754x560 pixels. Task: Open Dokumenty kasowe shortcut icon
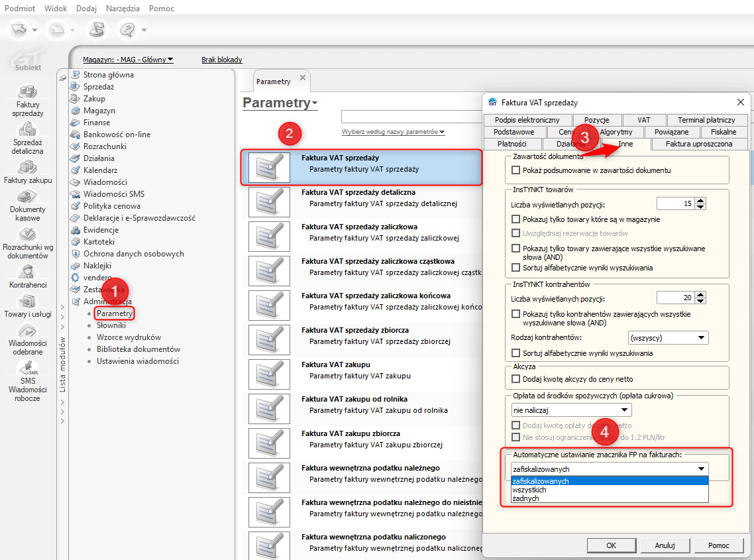(x=28, y=196)
